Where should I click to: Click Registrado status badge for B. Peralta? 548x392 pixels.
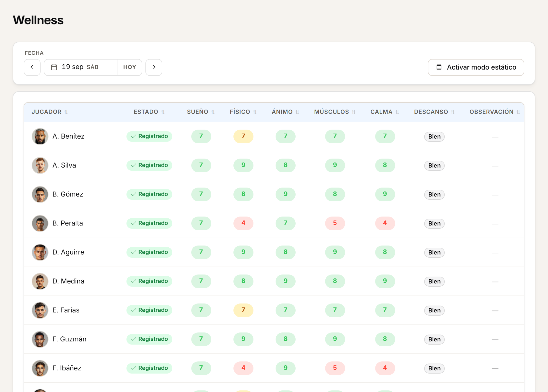pyautogui.click(x=149, y=223)
